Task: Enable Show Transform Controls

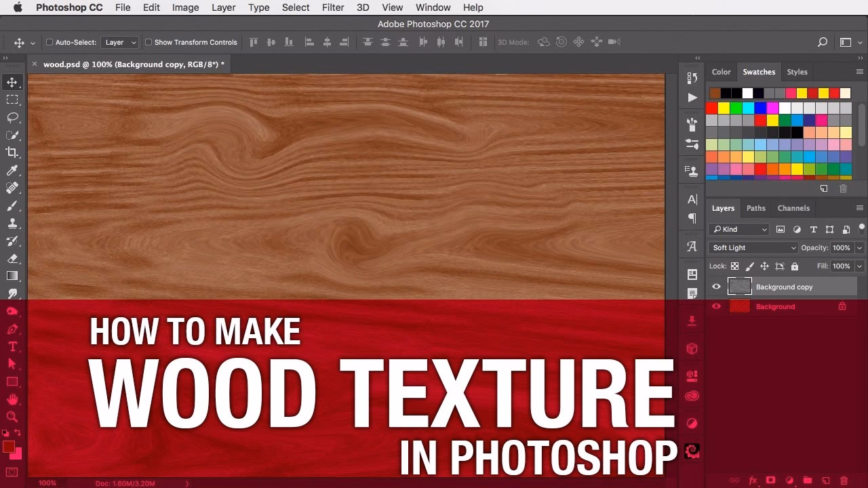Action: pos(148,42)
